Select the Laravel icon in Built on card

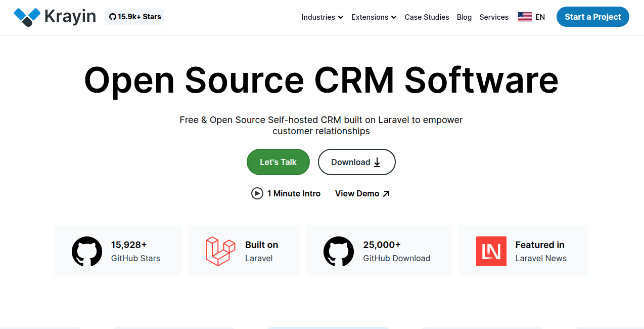click(x=221, y=251)
